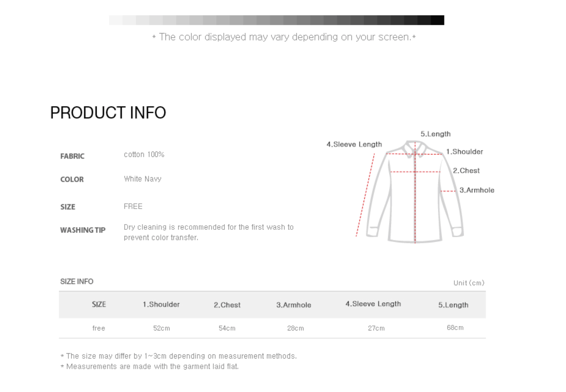
Task: Click the 1.Shoulder label beside the shirt diagram
Action: [x=464, y=152]
